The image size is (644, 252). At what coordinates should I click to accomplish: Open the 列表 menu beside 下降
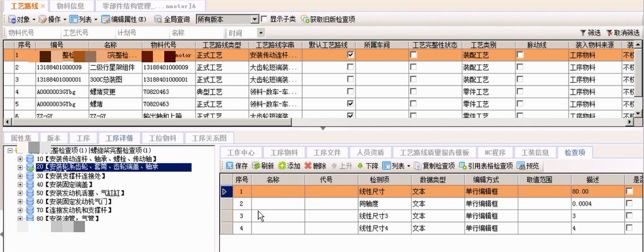[x=396, y=166]
